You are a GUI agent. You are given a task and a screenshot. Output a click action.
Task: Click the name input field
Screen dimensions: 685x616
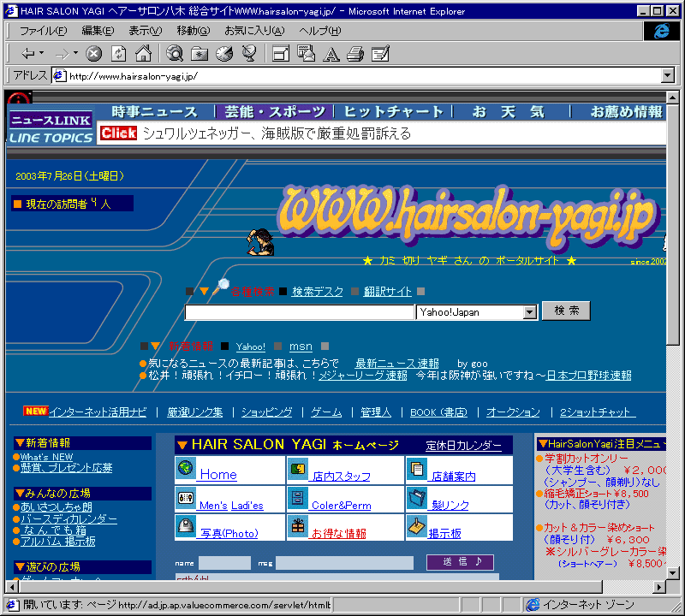click(x=224, y=563)
